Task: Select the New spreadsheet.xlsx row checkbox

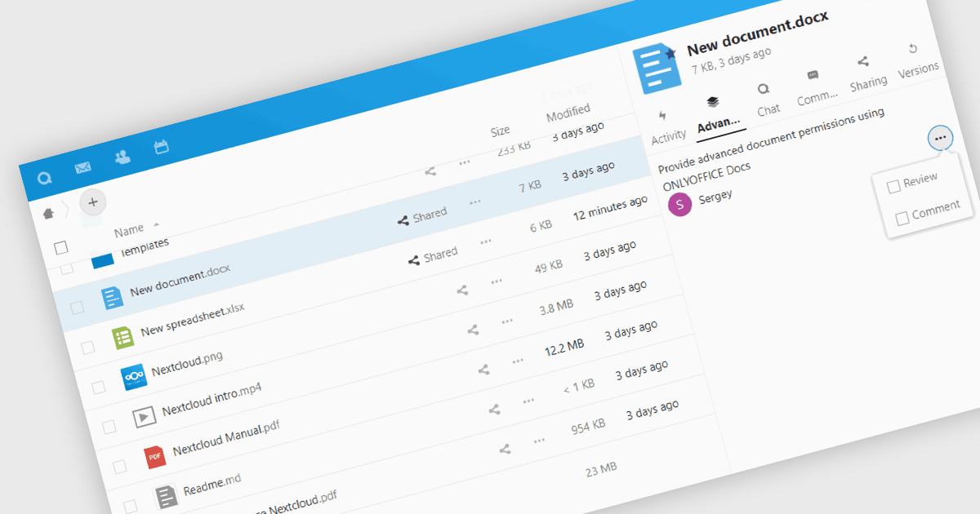Action: tap(87, 347)
